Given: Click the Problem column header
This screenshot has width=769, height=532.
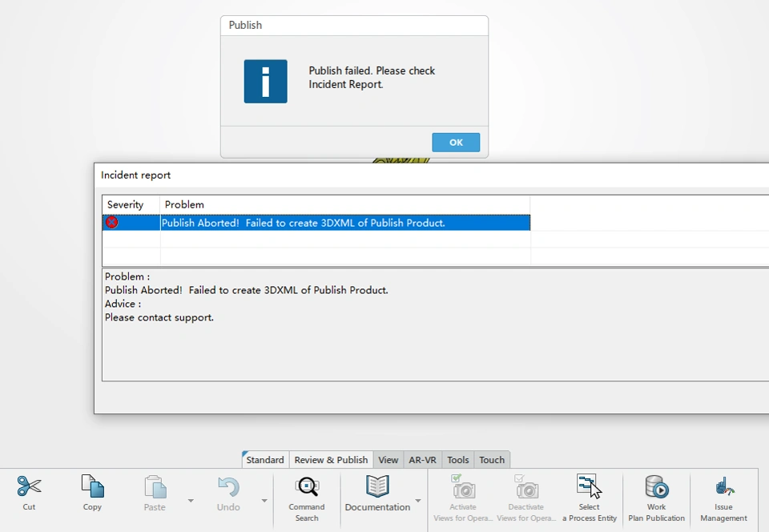Looking at the screenshot, I should (x=345, y=204).
